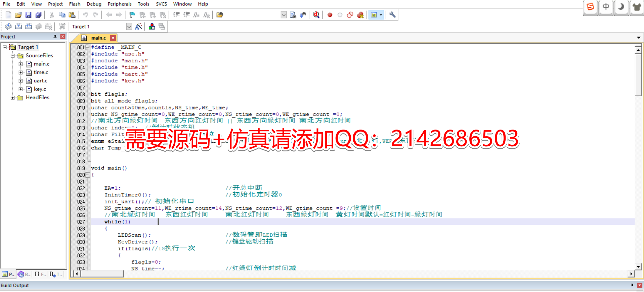Redo the last edit
The image size is (644, 292).
pyautogui.click(x=96, y=15)
